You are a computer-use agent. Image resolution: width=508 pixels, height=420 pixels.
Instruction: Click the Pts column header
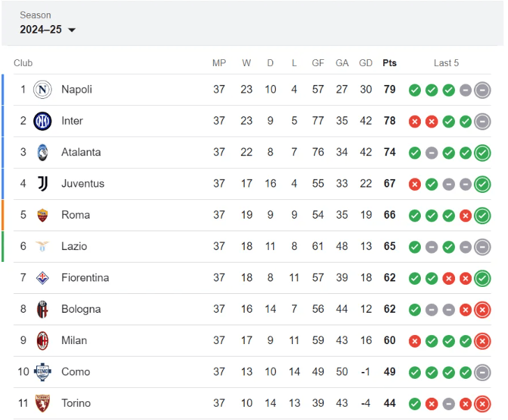coord(390,63)
